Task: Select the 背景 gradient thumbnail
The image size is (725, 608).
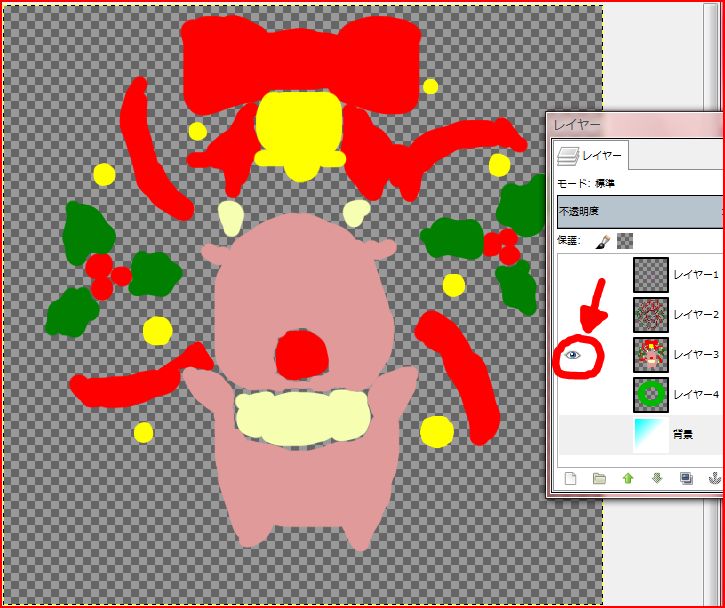Action: [651, 435]
